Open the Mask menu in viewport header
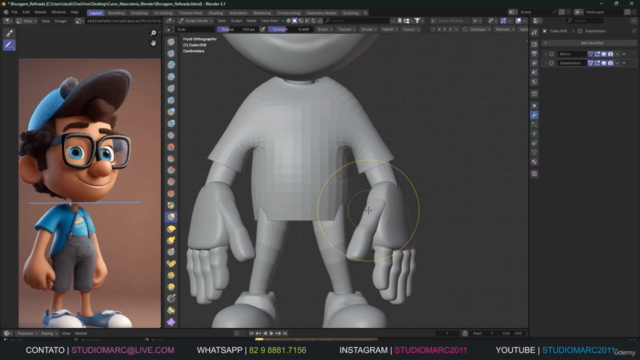Viewport: 640px width, 360px height. [x=251, y=21]
